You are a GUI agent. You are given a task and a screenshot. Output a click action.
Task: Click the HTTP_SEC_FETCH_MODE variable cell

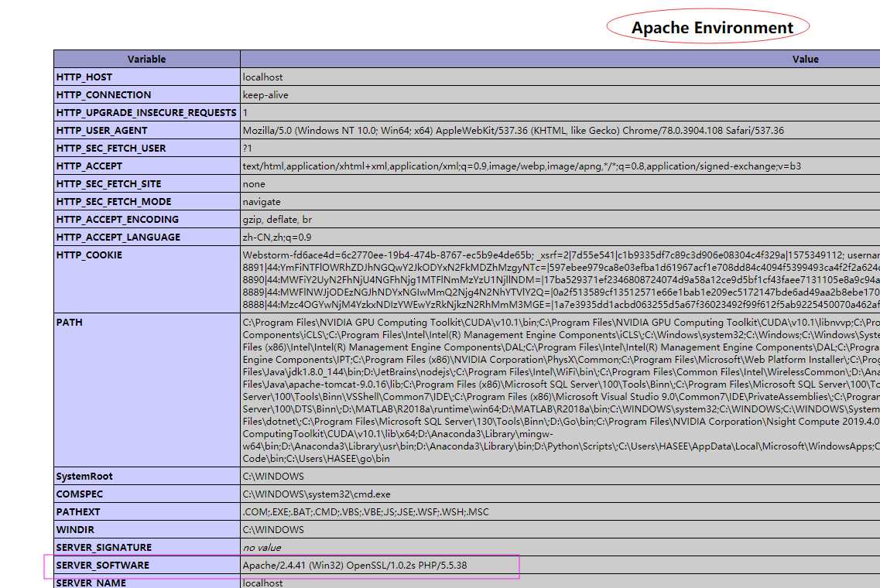pyautogui.click(x=146, y=201)
